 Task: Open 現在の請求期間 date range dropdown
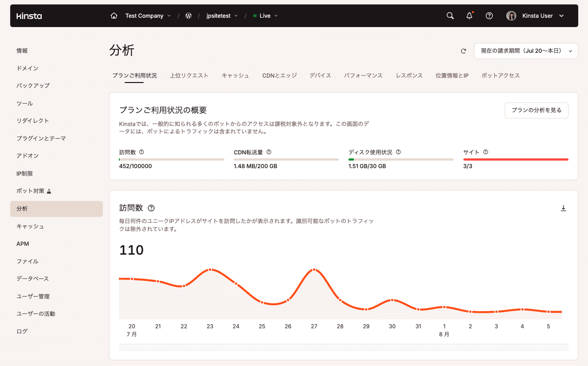click(526, 51)
